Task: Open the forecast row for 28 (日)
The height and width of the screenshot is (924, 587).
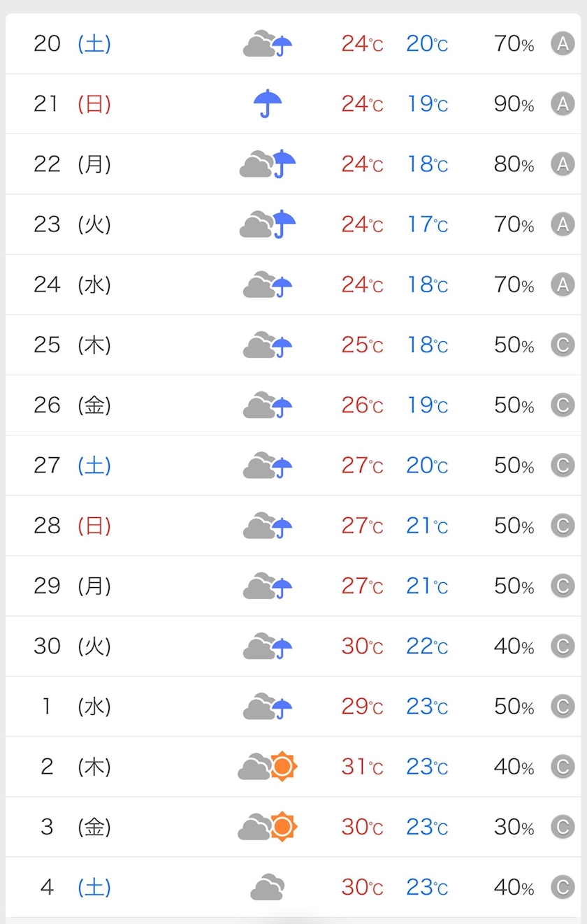Action: coord(293,526)
